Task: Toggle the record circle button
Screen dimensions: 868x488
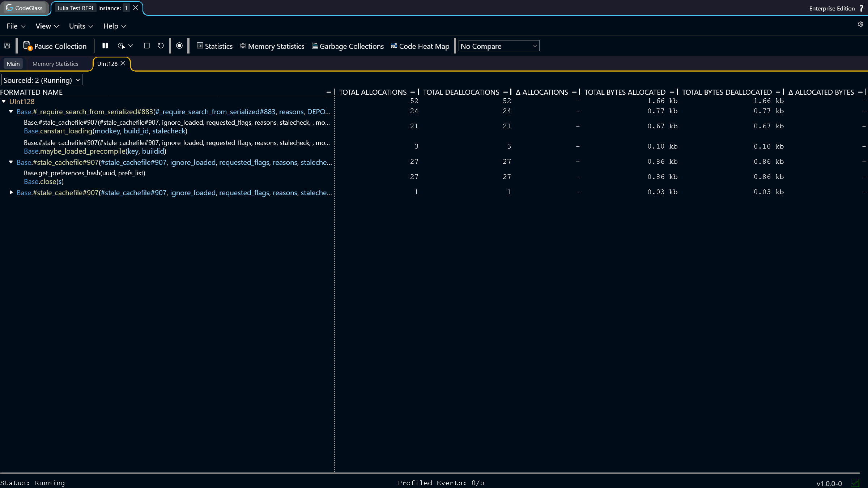Action: click(179, 46)
